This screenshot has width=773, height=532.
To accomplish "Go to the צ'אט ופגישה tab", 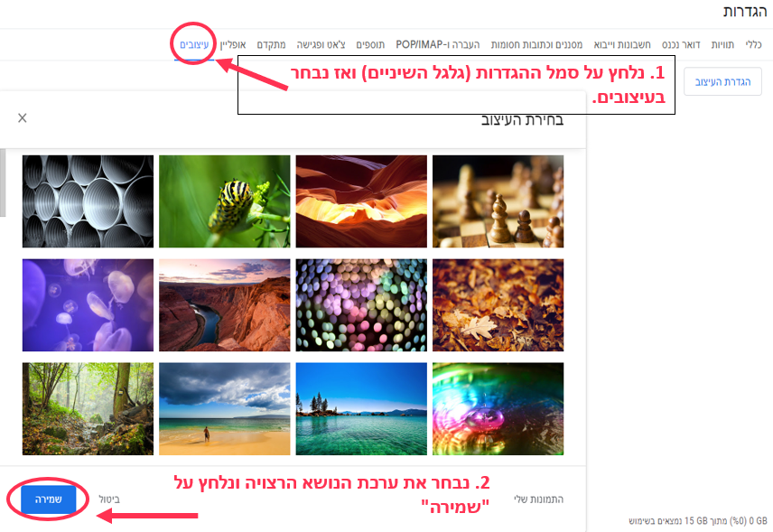I will (321, 45).
